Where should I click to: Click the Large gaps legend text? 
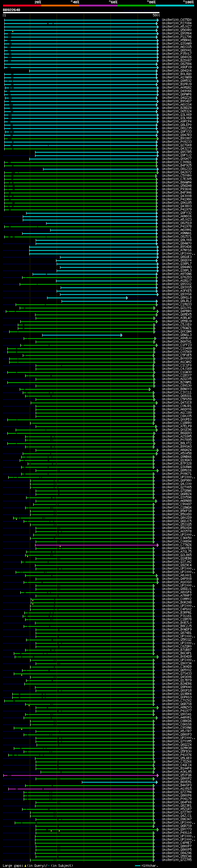[x=38, y=866]
